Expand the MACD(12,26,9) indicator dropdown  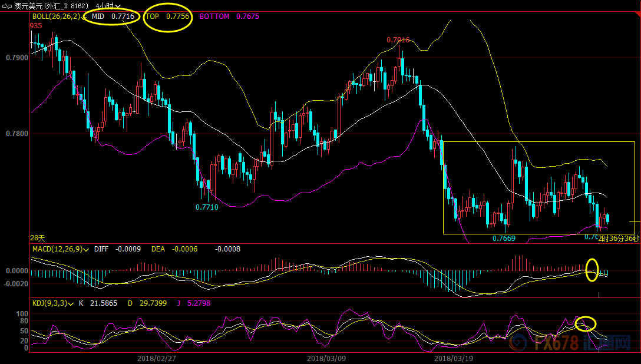[86, 249]
